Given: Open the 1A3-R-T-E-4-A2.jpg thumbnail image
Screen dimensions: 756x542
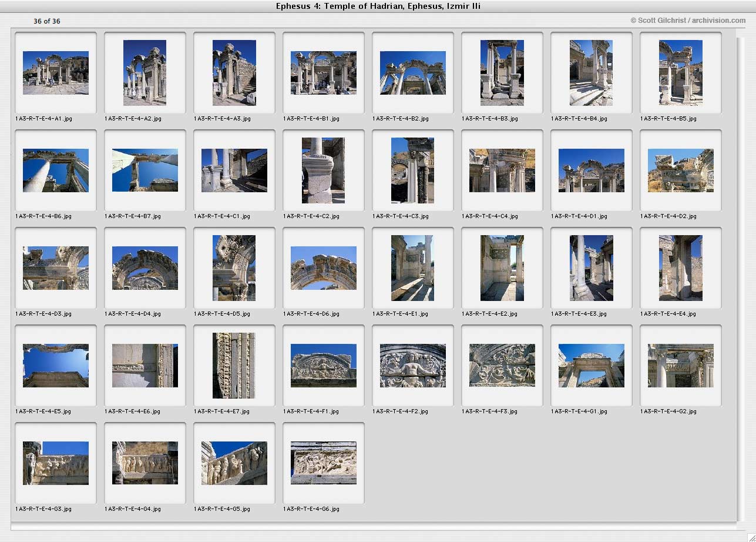Looking at the screenshot, I should click(x=145, y=73).
